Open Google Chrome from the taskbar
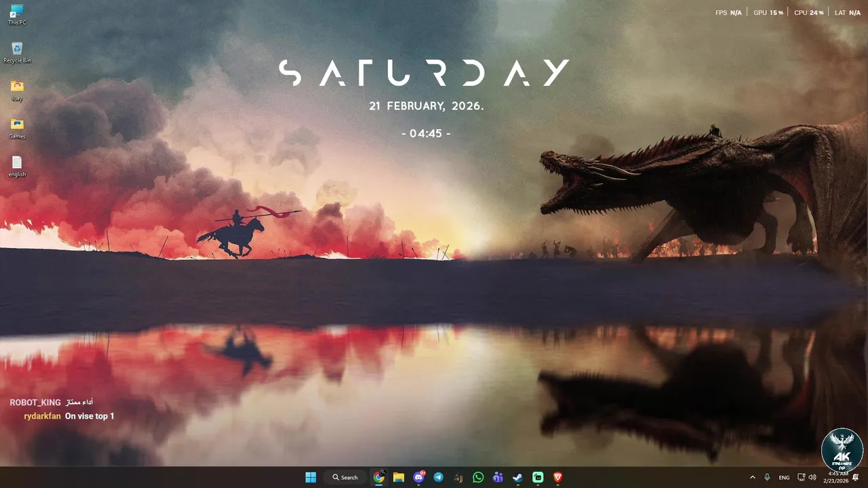The height and width of the screenshot is (488, 868). tap(378, 477)
